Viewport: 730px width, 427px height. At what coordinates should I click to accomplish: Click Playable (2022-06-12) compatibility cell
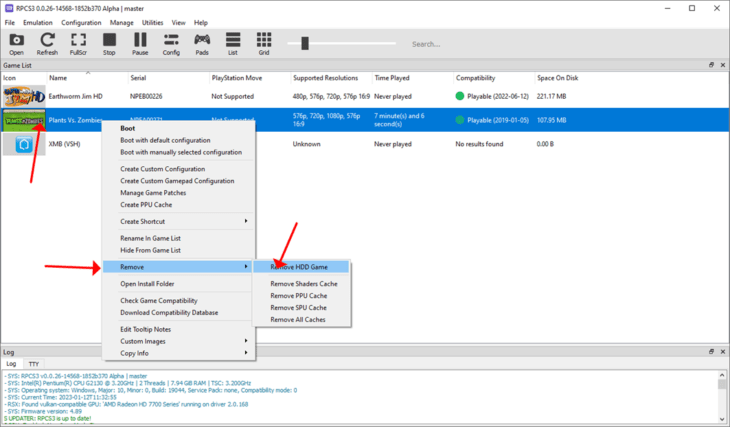coord(492,96)
